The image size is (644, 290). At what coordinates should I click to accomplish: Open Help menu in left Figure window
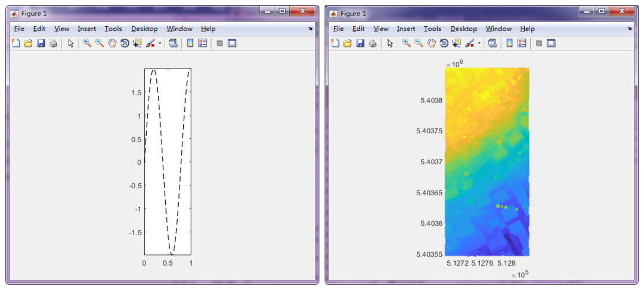208,29
